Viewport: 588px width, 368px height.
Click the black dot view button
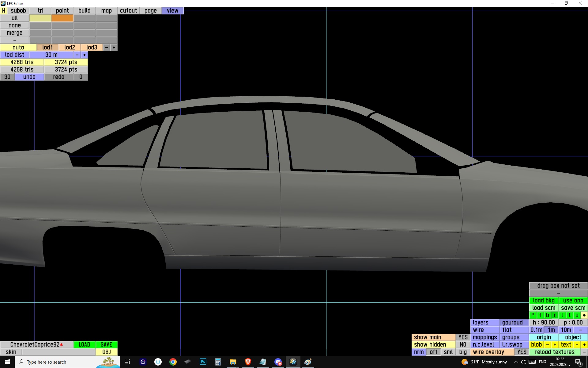point(584,315)
